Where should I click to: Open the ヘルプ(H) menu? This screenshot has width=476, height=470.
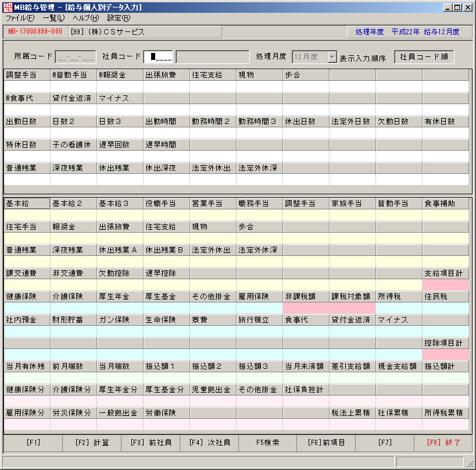coord(86,18)
